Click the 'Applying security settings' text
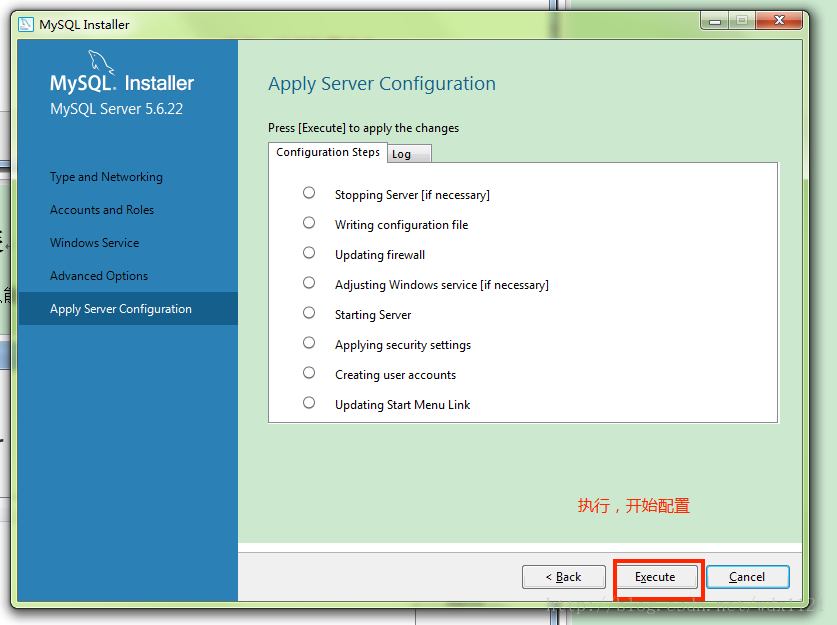837x625 pixels. [403, 345]
